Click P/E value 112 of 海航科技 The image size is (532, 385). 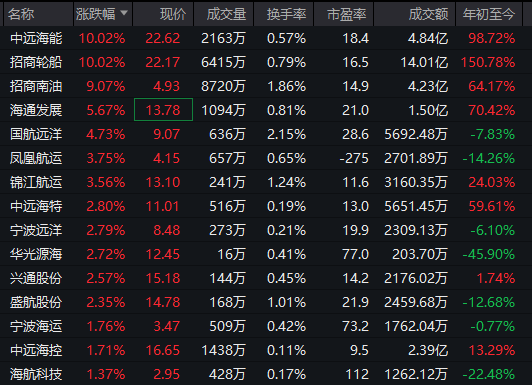point(357,374)
